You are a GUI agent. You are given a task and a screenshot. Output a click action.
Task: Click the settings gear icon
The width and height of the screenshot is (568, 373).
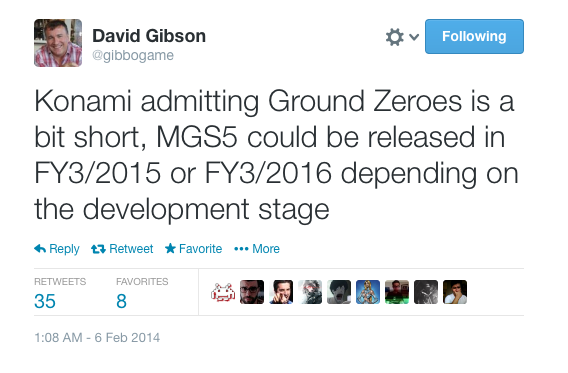(x=394, y=37)
